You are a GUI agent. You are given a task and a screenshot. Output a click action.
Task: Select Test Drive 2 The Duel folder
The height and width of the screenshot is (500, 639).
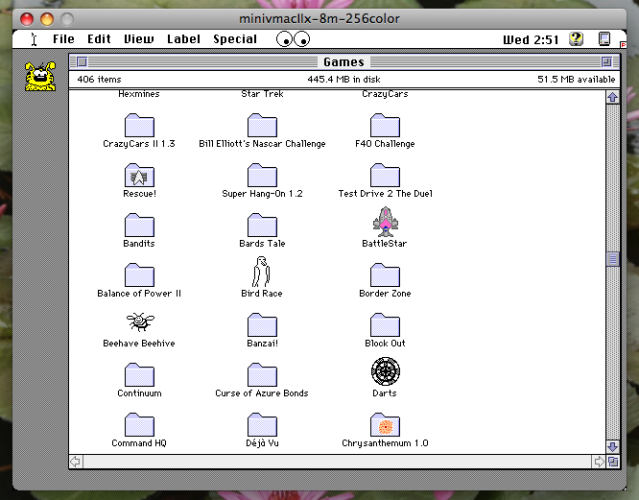pyautogui.click(x=385, y=175)
